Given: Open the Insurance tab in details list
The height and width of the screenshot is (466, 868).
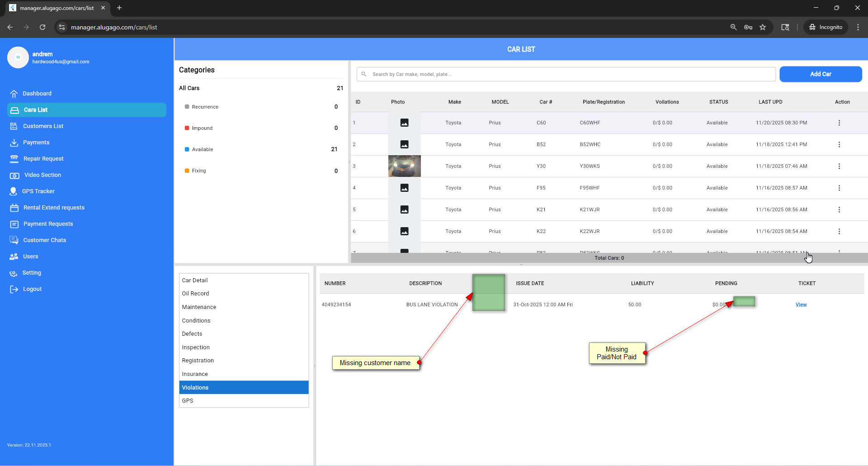Looking at the screenshot, I should pos(195,374).
